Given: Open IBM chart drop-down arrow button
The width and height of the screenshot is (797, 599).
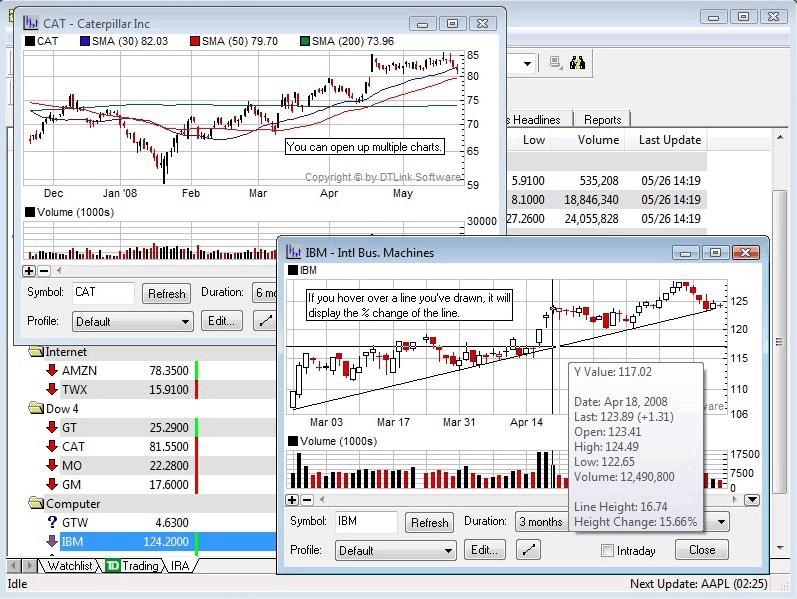Looking at the screenshot, I should tap(752, 500).
